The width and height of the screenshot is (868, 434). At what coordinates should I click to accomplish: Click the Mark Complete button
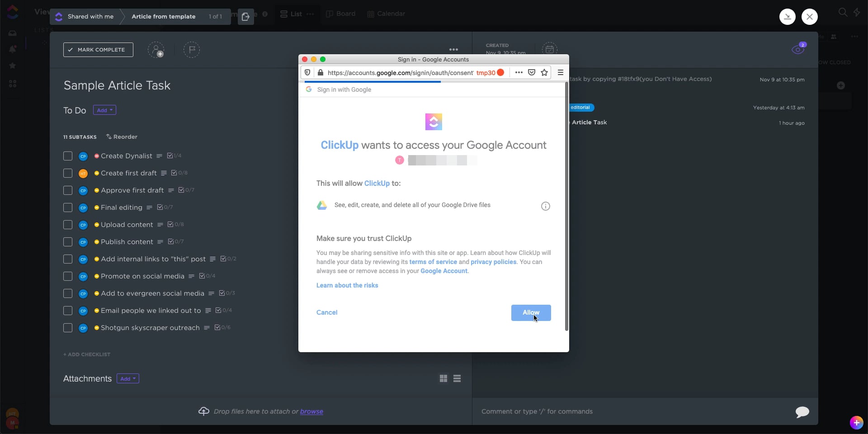(x=98, y=50)
